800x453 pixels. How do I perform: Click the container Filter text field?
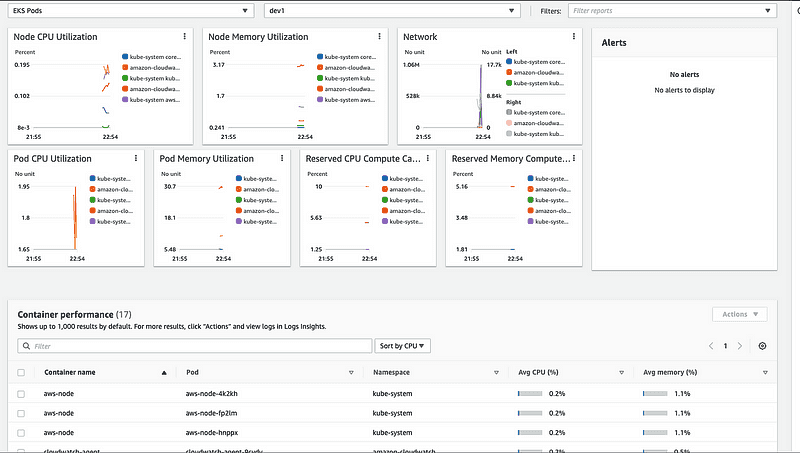tap(195, 346)
